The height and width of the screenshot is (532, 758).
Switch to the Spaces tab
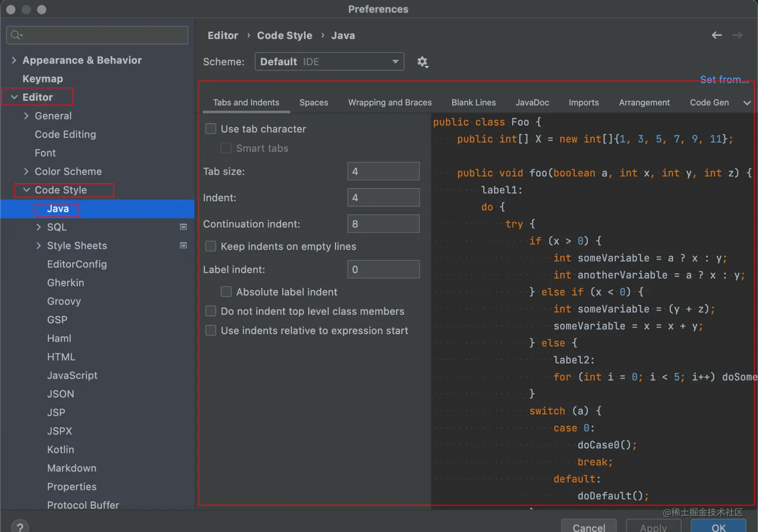[x=314, y=102]
